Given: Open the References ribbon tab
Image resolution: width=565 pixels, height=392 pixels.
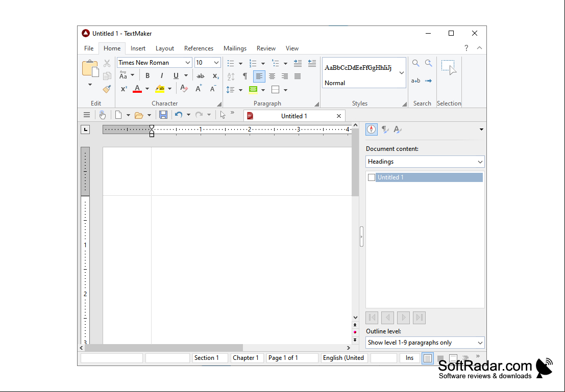Looking at the screenshot, I should coord(199,48).
